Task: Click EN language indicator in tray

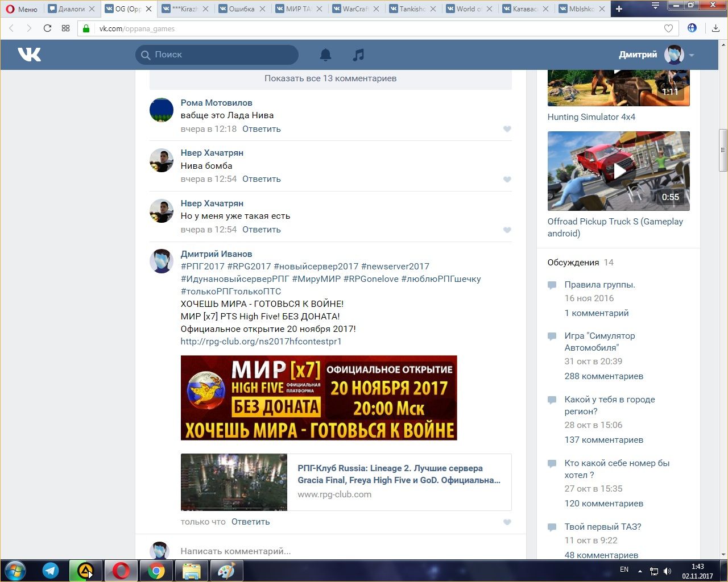Action: [x=624, y=569]
